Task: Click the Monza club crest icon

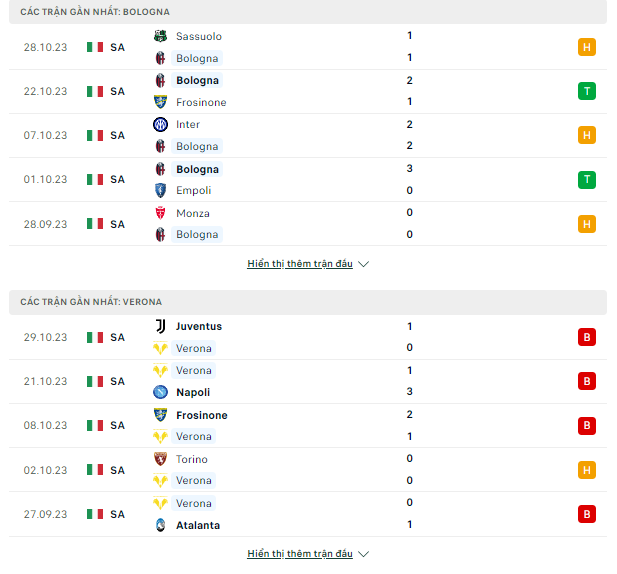Action: coord(160,213)
